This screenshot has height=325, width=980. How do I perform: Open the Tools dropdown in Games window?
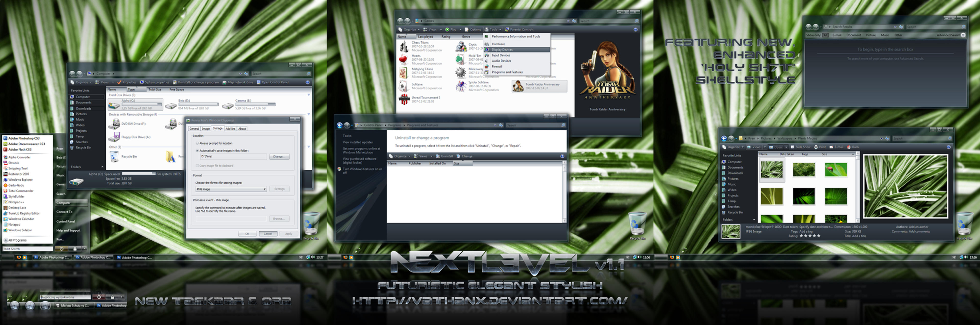(x=493, y=29)
